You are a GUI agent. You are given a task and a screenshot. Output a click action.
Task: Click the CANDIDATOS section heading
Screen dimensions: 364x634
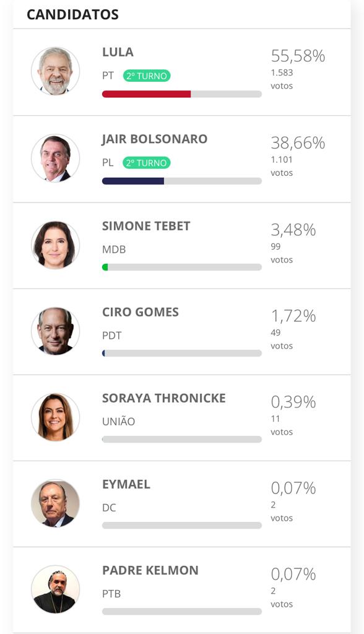[x=72, y=15]
